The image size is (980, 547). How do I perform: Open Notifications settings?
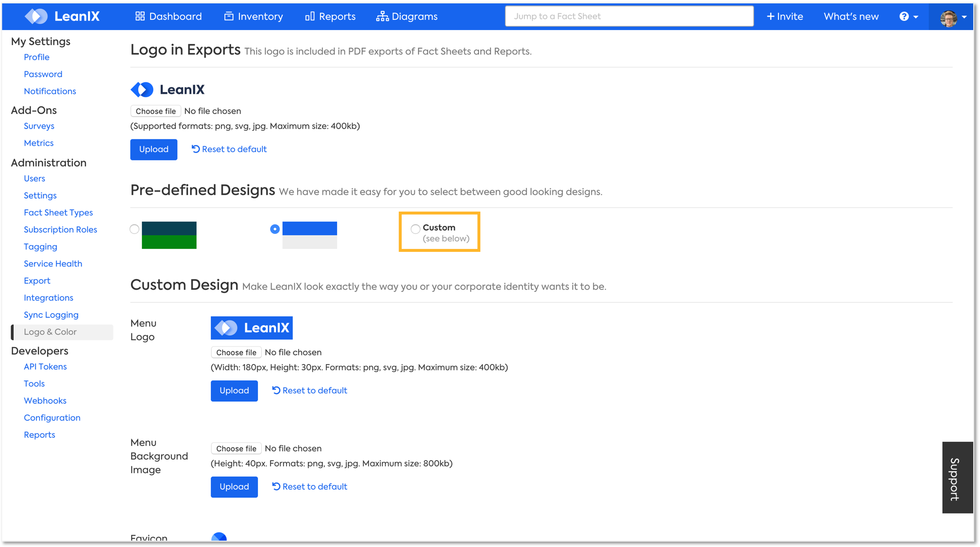50,91
